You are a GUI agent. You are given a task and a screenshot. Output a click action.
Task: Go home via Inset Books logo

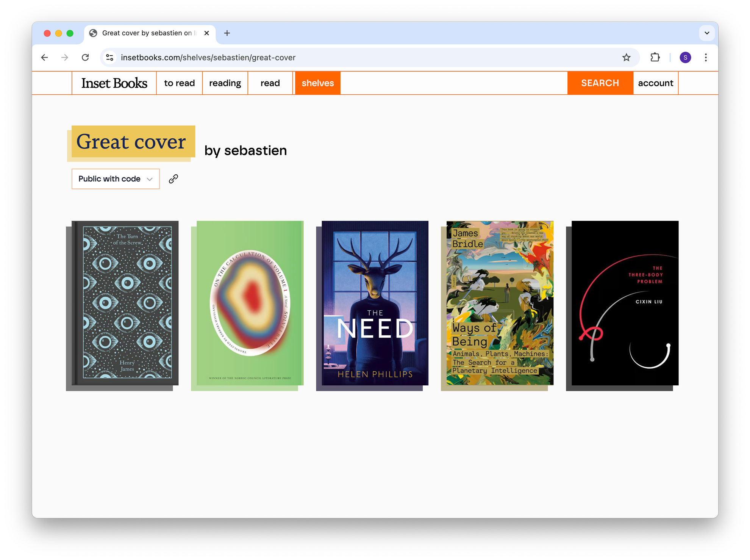point(114,83)
